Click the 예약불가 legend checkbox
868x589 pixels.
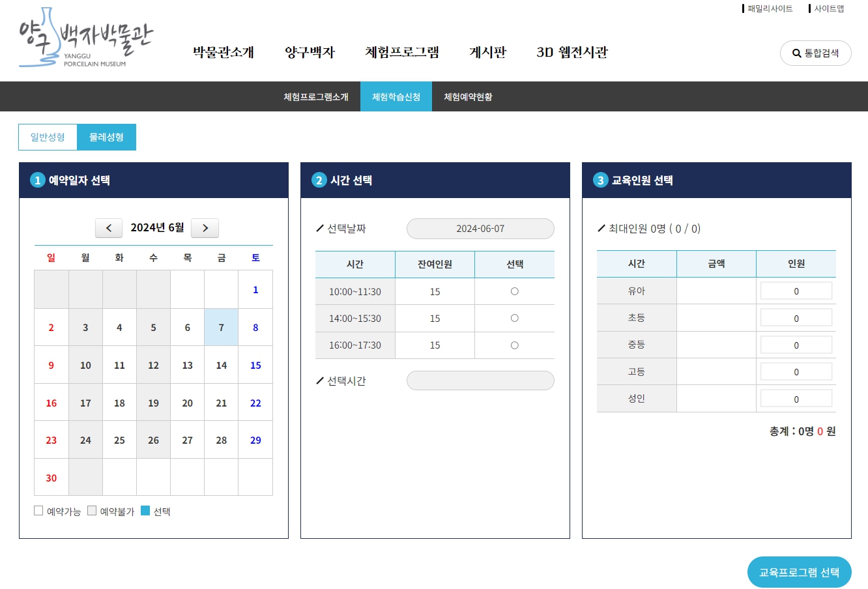point(92,511)
